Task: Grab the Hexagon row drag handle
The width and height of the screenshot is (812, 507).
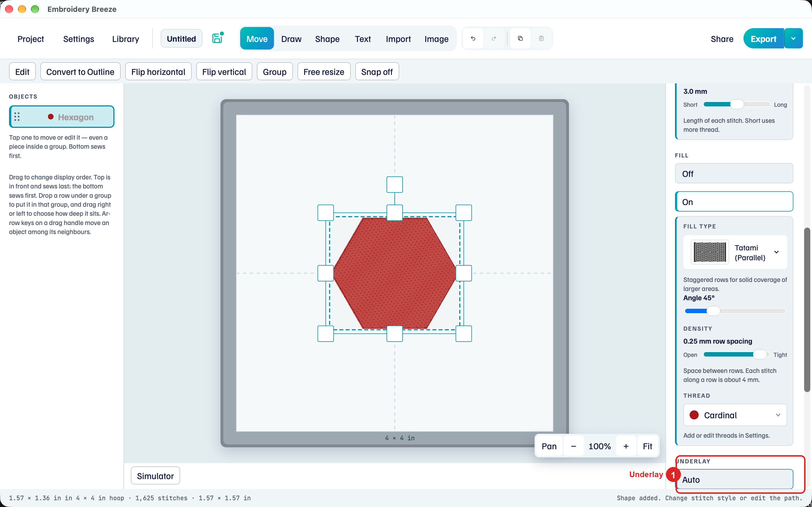Action: pyautogui.click(x=17, y=117)
